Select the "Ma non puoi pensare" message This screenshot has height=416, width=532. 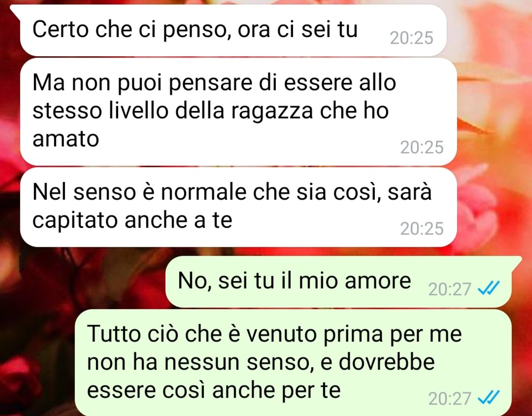pos(238,112)
